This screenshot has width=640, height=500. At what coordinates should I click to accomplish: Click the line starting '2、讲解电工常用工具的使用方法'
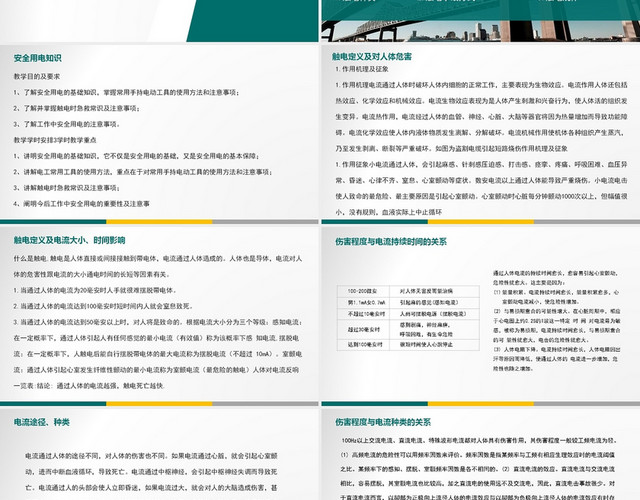pos(143,172)
